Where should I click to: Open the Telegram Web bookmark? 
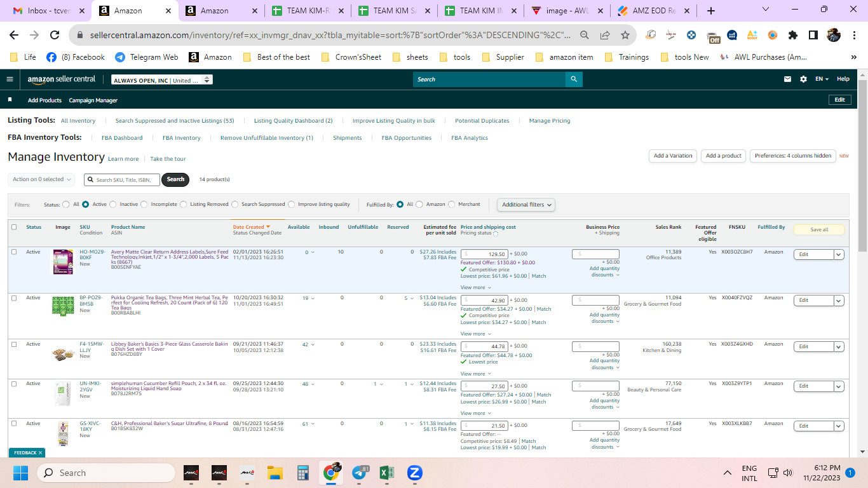(x=146, y=57)
